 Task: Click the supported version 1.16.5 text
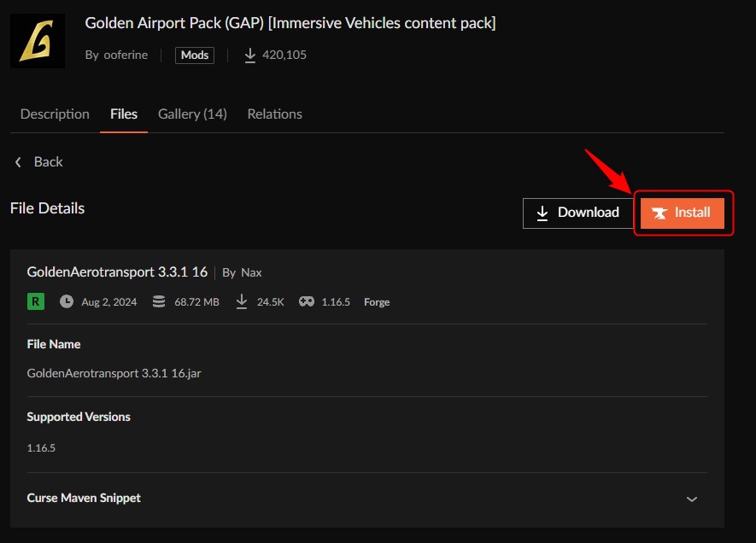click(x=41, y=448)
